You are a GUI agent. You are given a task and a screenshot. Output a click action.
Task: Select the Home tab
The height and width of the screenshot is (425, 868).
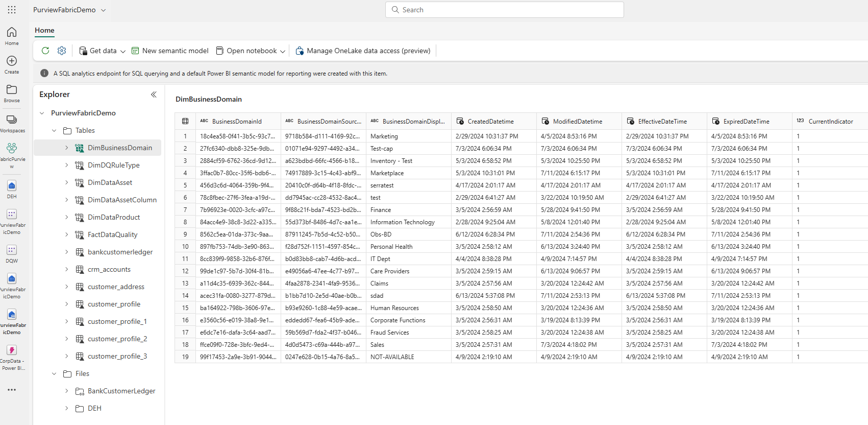tap(44, 30)
